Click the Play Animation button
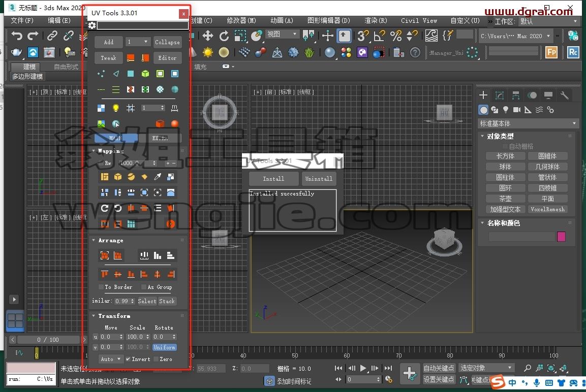This screenshot has width=586, height=392. point(363,368)
